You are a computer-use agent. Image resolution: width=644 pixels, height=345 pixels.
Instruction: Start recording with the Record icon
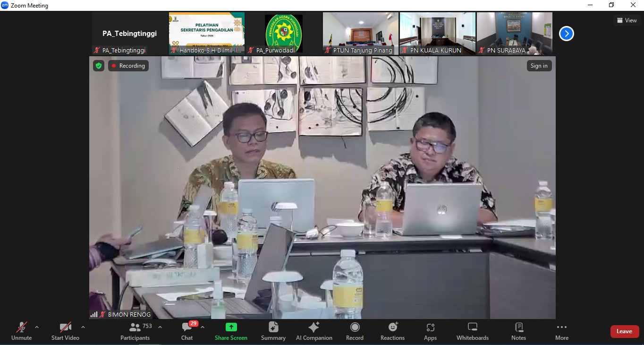(355, 331)
